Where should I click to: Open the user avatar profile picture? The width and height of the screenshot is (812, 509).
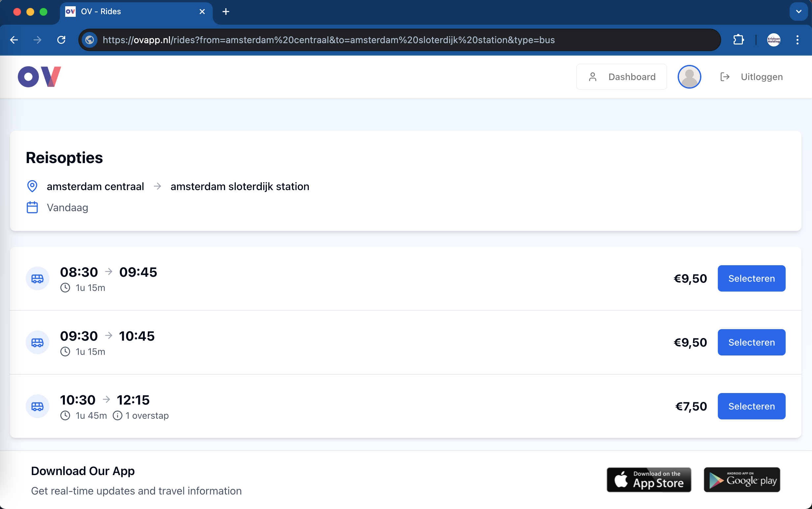[689, 77]
